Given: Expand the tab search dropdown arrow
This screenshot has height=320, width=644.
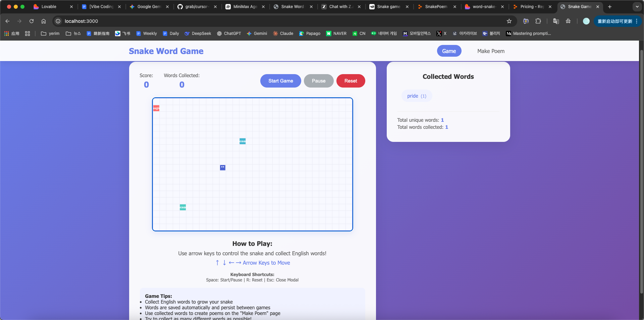Looking at the screenshot, I should [637, 7].
